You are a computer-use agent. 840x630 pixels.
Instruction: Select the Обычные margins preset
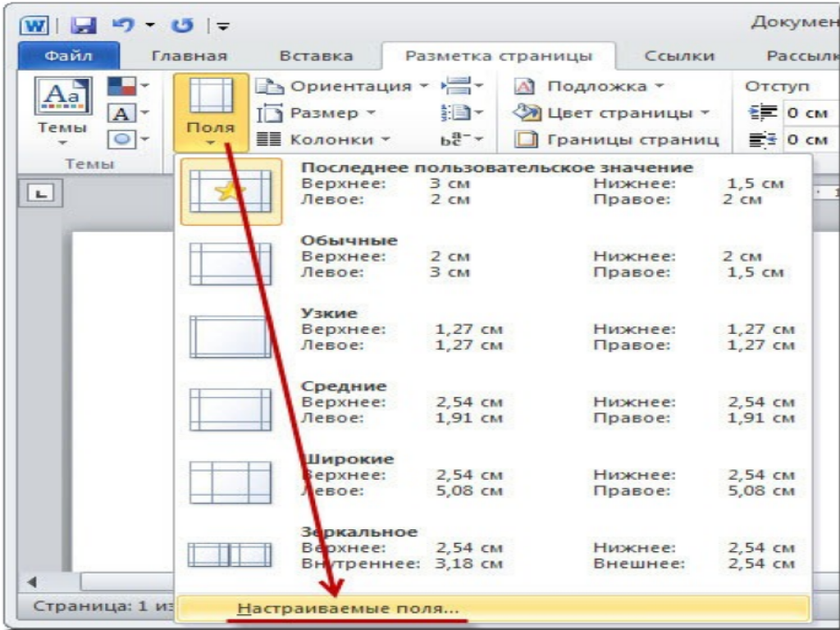click(x=493, y=264)
